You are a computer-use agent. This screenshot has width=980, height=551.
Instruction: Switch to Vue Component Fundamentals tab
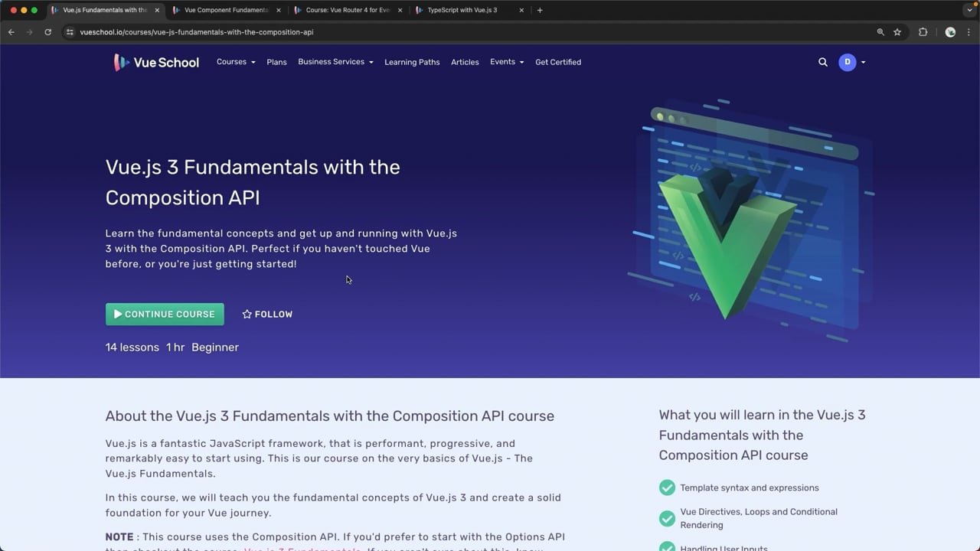pos(226,10)
